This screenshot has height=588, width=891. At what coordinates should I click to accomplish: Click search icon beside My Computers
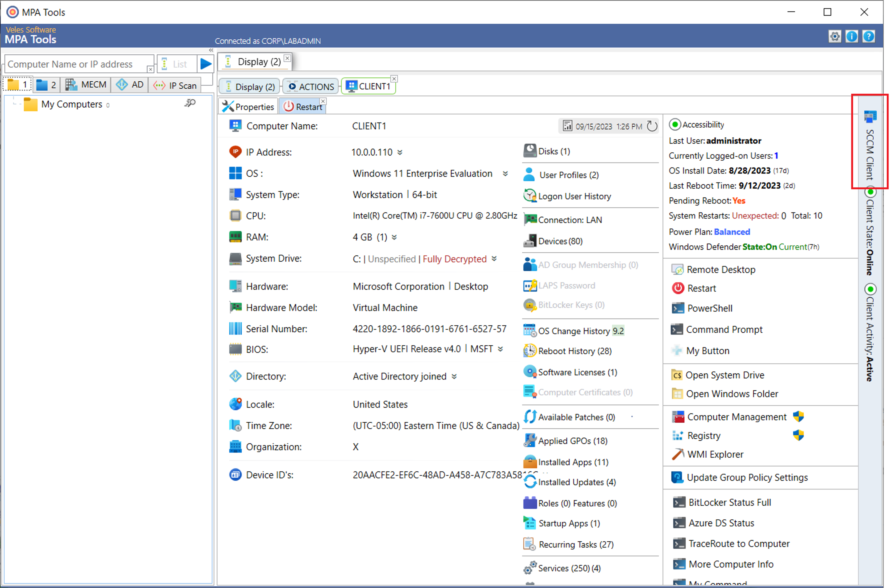[x=190, y=103]
